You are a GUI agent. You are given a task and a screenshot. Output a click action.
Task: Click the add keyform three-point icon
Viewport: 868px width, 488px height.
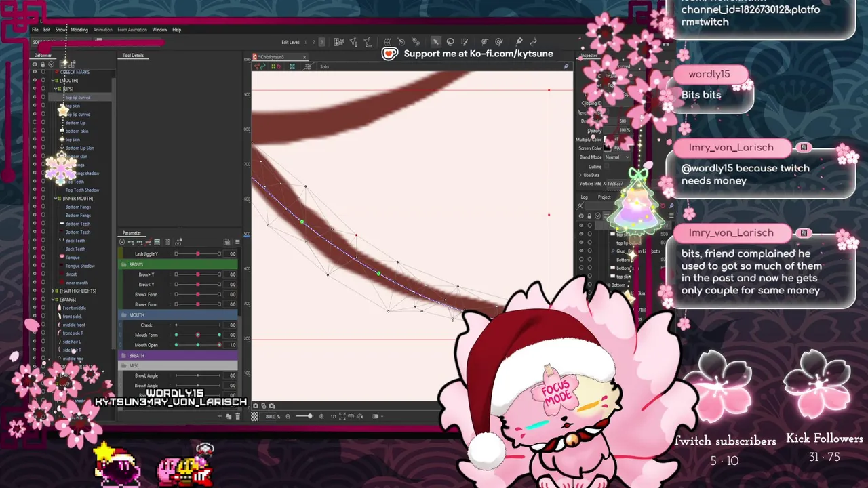(140, 242)
